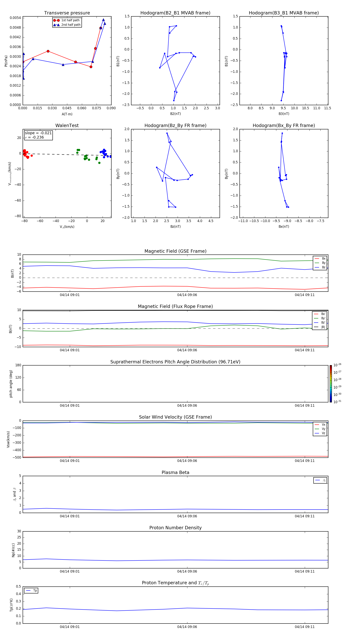Select the Bz legend entry in GSE magnetic field
Viewport: 351px width, 644px height.
coord(320,267)
